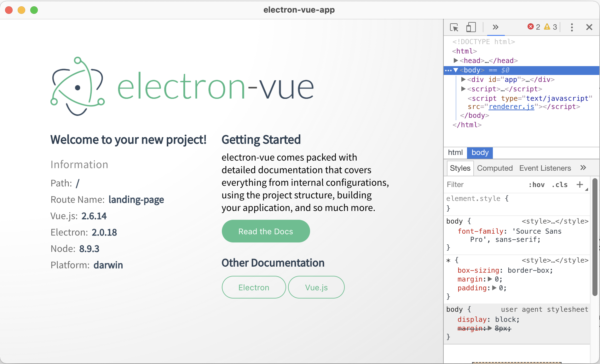Image resolution: width=600 pixels, height=364 pixels.
Task: Toggle the device toolbar icon
Action: (x=471, y=27)
